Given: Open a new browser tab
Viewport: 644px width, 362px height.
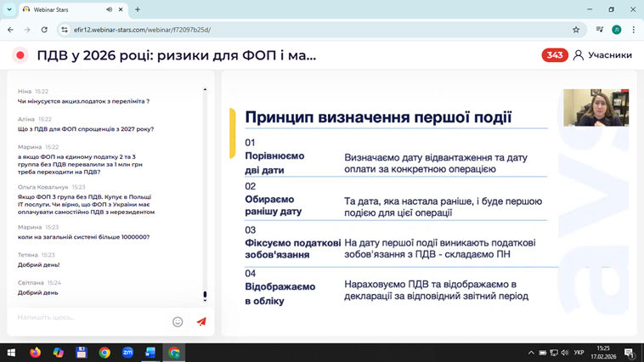Looking at the screenshot, I should [138, 10].
